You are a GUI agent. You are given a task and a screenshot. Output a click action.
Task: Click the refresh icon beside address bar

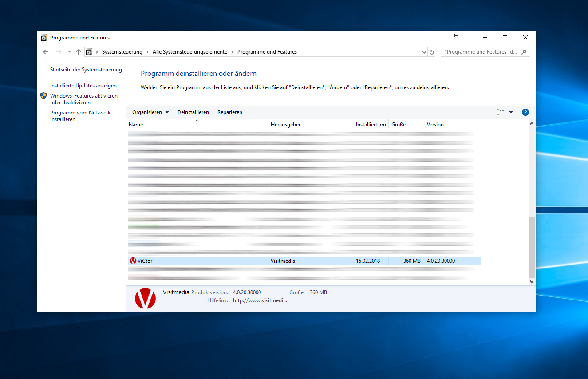click(432, 52)
